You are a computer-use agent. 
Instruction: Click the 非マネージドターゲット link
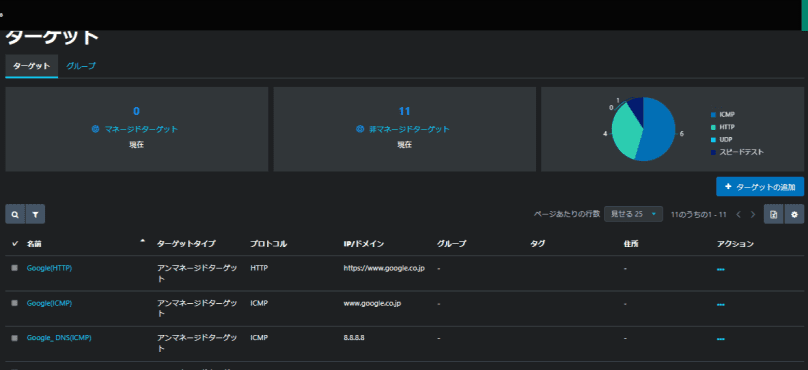409,129
